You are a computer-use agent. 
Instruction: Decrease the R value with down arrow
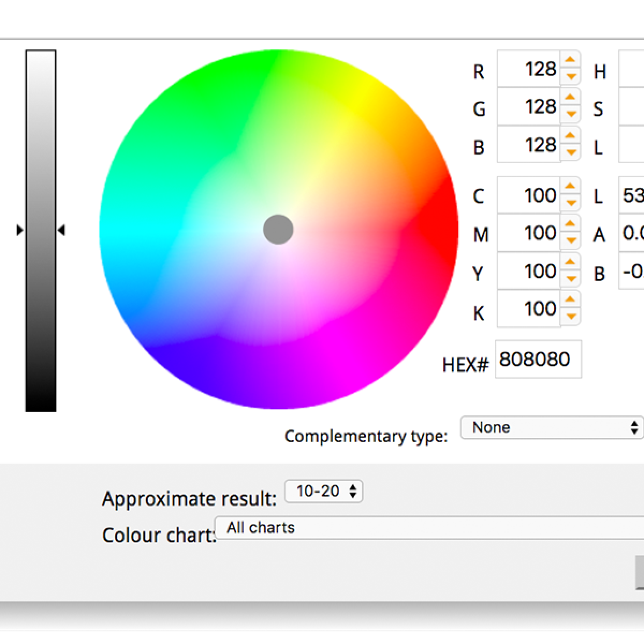[x=570, y=76]
